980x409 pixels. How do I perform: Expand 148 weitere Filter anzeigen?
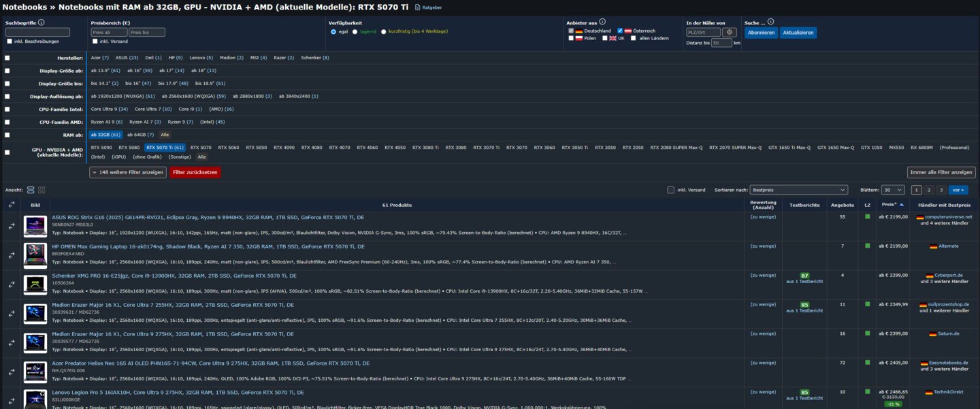[128, 172]
